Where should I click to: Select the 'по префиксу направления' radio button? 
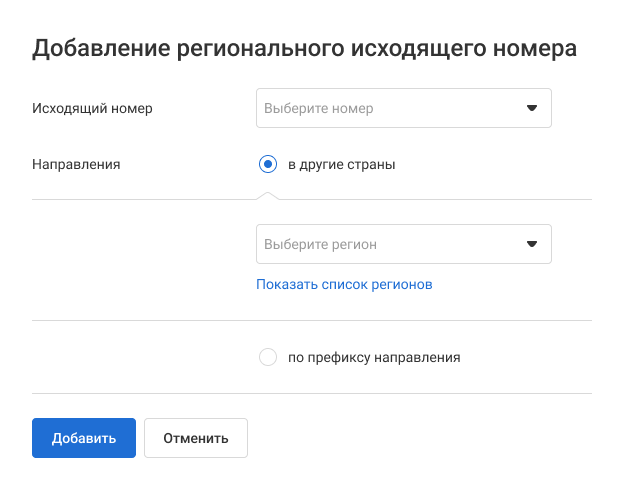(x=267, y=357)
